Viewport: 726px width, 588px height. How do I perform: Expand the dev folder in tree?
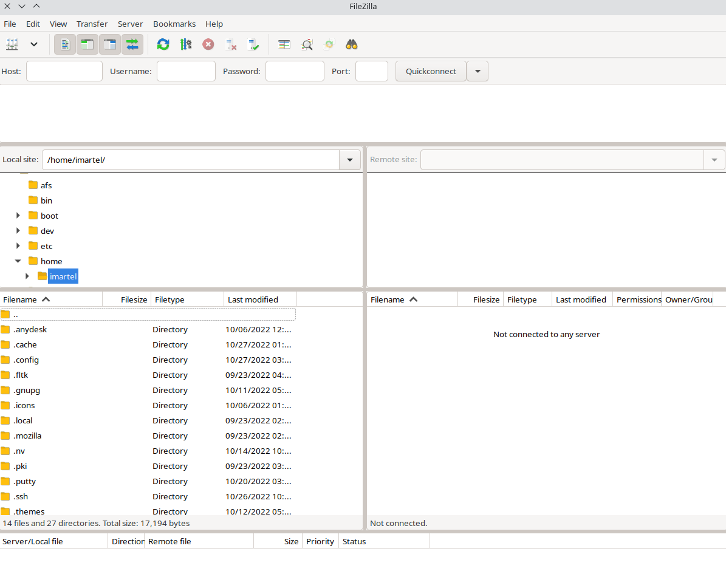tap(18, 231)
